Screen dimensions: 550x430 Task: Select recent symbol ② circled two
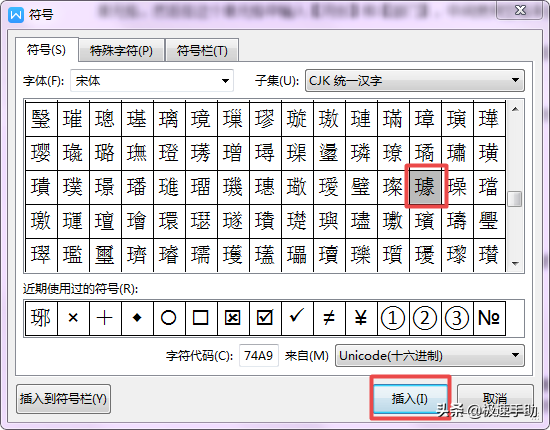click(x=425, y=318)
